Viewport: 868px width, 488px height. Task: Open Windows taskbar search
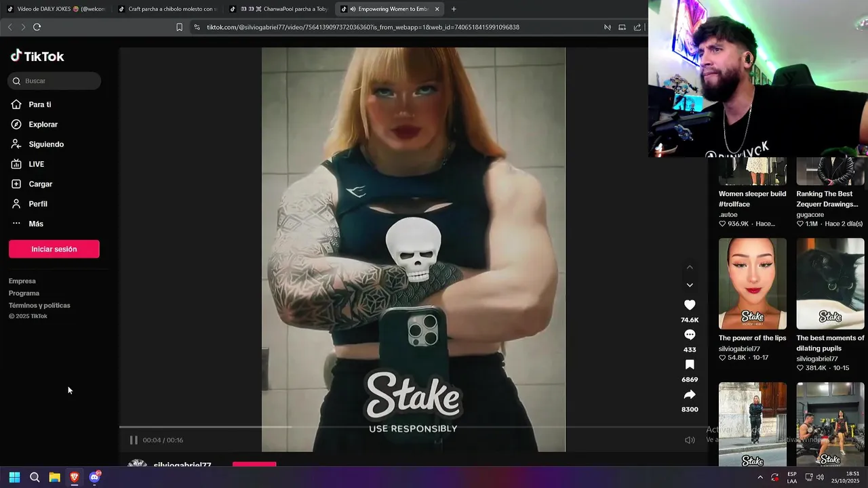pyautogui.click(x=35, y=477)
